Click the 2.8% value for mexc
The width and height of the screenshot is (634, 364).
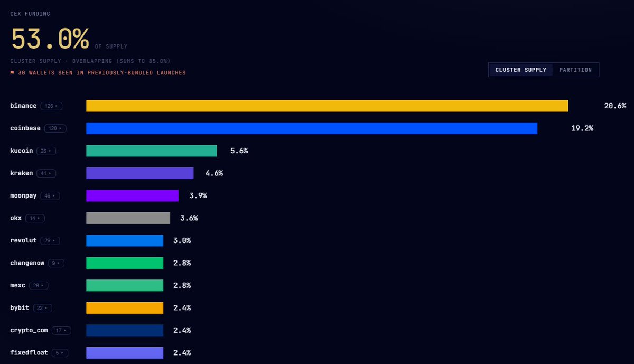pyautogui.click(x=182, y=285)
